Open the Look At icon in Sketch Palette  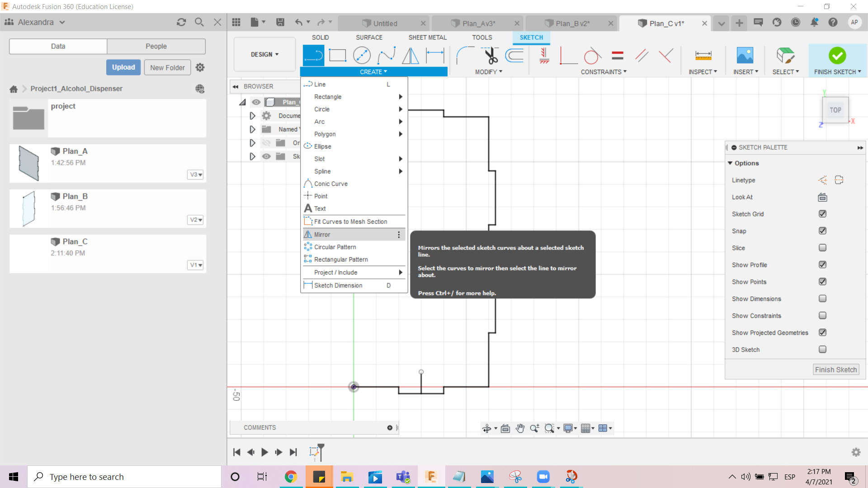pos(822,197)
